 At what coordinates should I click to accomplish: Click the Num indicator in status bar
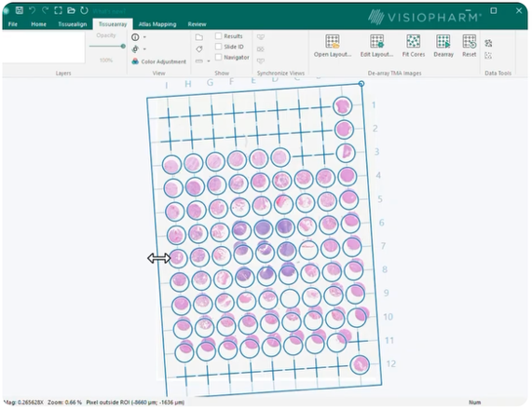pos(474,403)
